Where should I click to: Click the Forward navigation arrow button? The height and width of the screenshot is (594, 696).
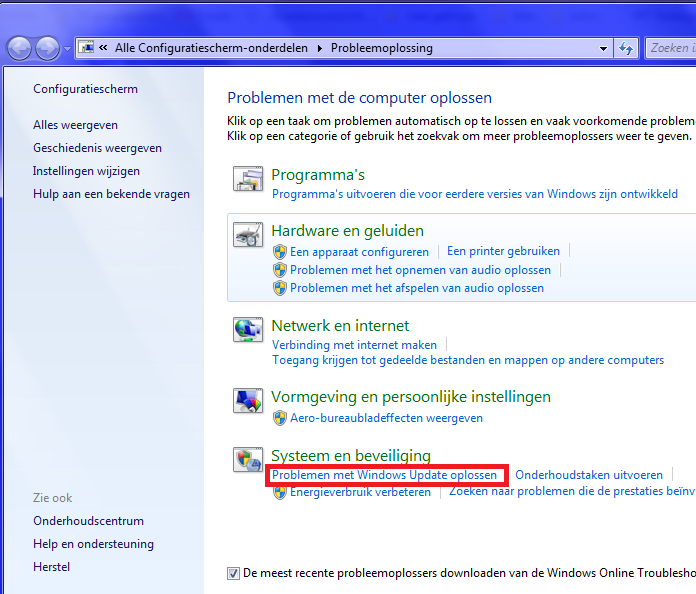tap(47, 48)
